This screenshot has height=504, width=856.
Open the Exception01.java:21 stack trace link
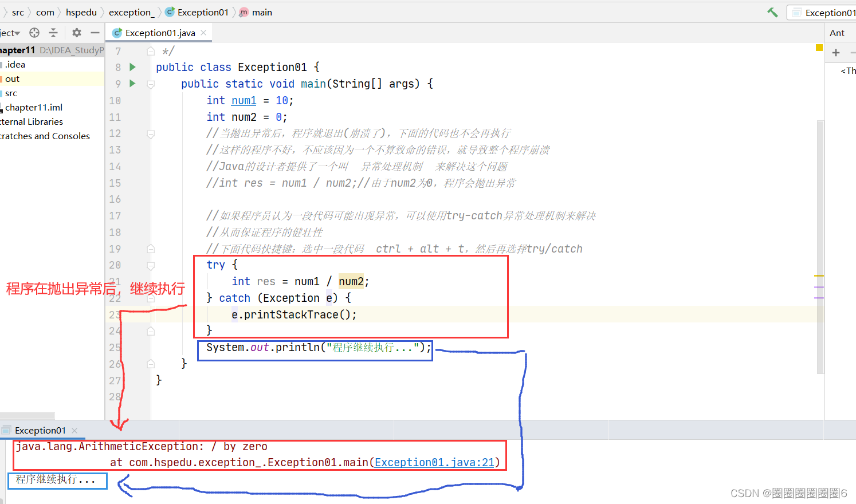(434, 462)
